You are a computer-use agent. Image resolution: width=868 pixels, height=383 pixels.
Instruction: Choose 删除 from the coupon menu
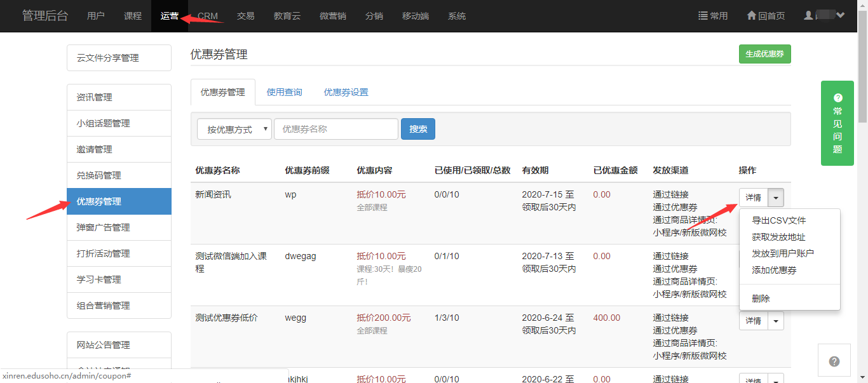[761, 299]
